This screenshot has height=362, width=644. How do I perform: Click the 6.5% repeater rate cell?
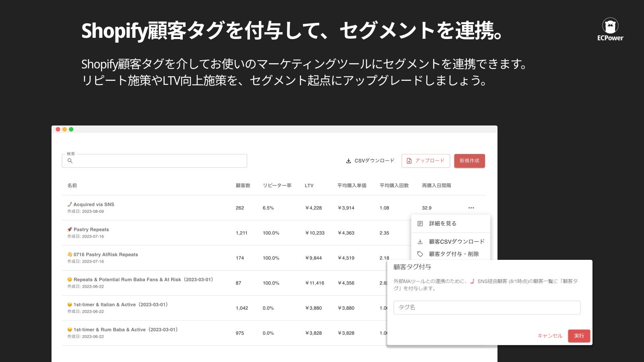pos(268,208)
